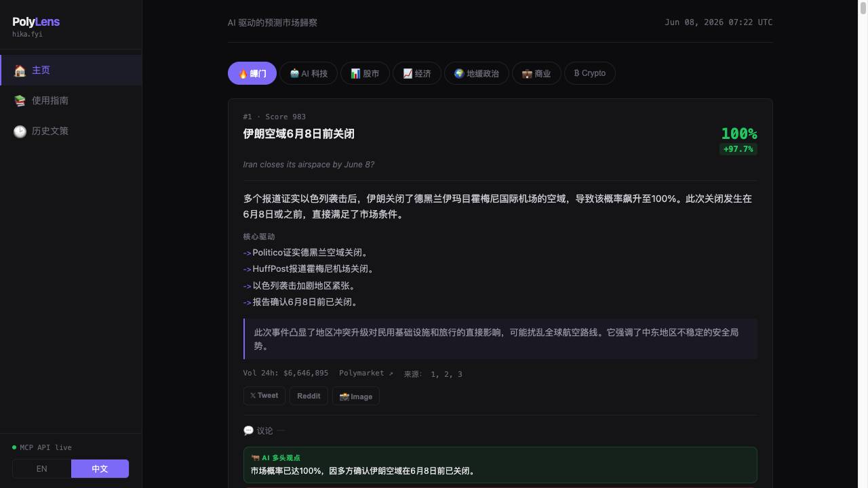Click the cow icon in AI 多头观点
The width and height of the screenshot is (868, 488).
pos(255,458)
